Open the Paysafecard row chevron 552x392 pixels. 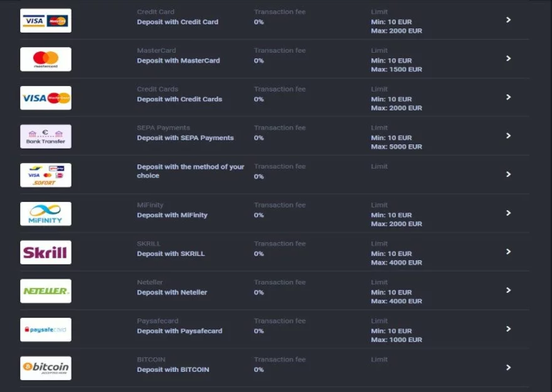[508, 329]
